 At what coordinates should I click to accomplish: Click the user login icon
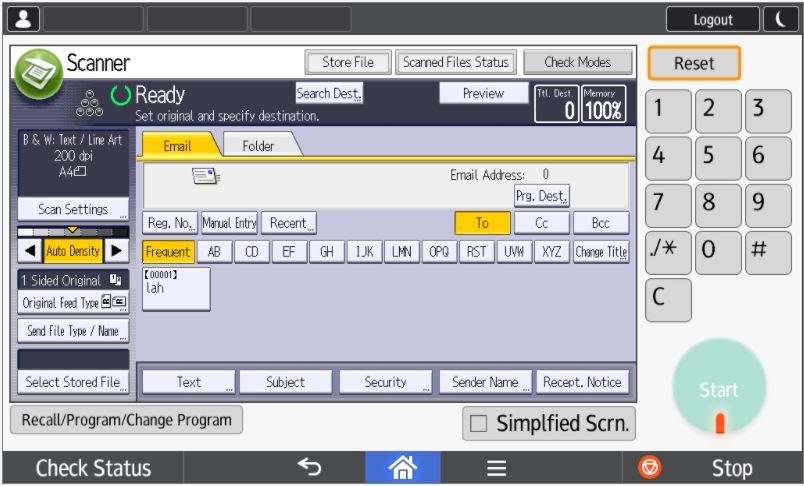(x=23, y=19)
